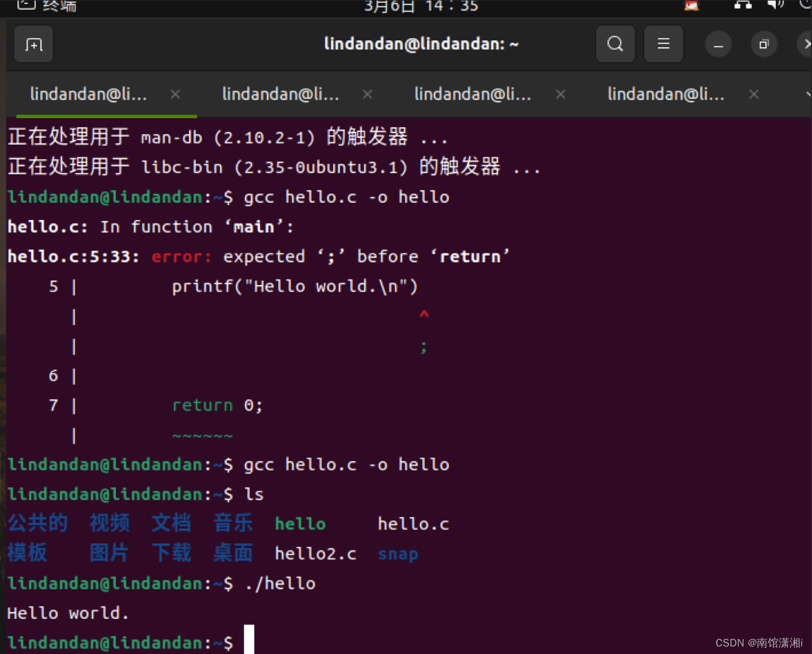Screen dimensions: 812x654
Task: Click the '下载' directory name
Action: point(171,553)
